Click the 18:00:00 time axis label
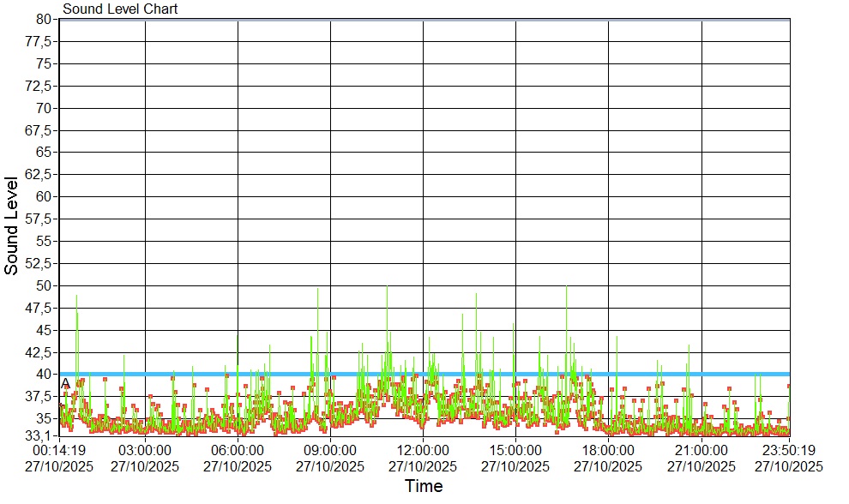 coord(608,451)
